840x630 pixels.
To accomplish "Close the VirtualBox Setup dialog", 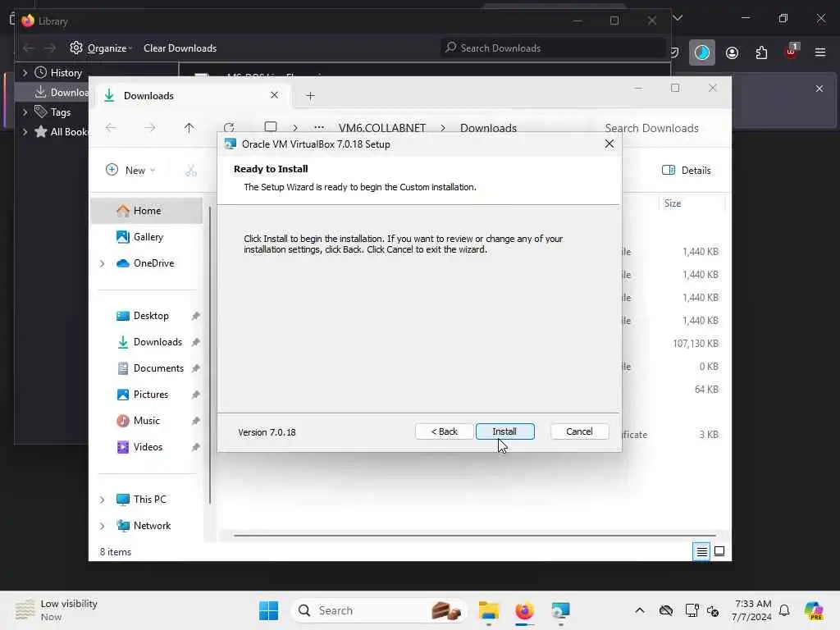I will (609, 144).
